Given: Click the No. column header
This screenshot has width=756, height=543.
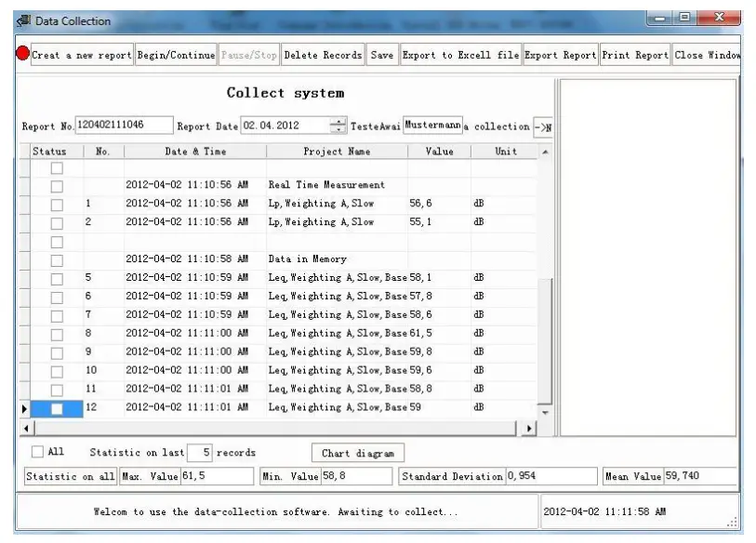Looking at the screenshot, I should click(x=103, y=152).
